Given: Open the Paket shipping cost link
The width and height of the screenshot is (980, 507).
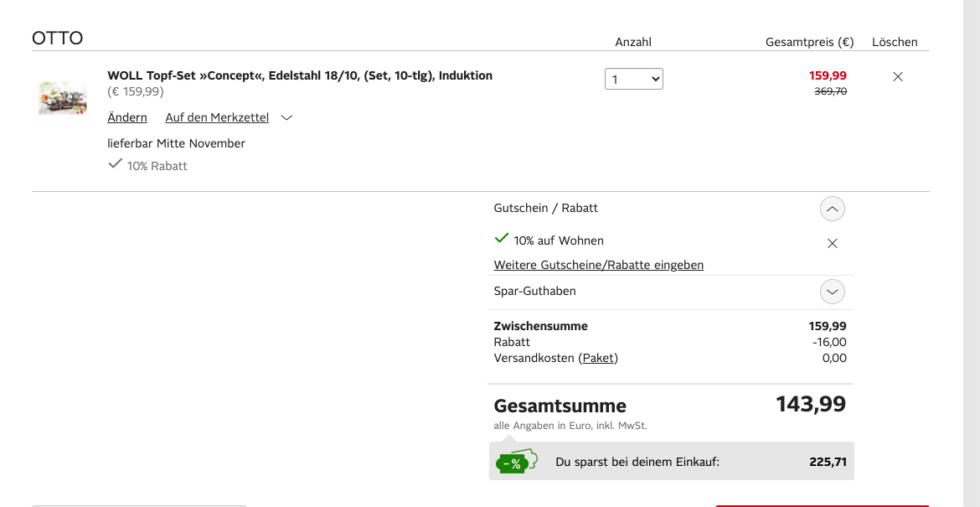Looking at the screenshot, I should click(x=598, y=358).
